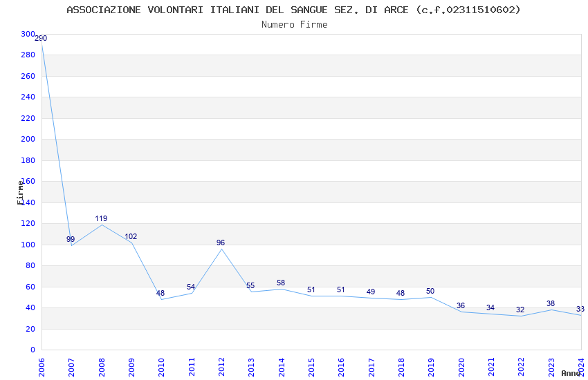Select the 38 data label
This screenshot has width=588, height=380.
pos(551,303)
